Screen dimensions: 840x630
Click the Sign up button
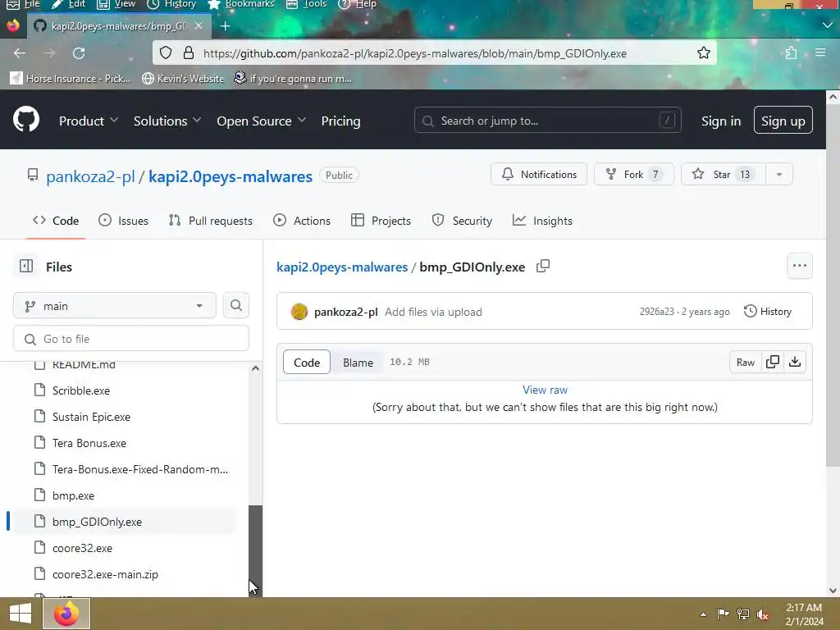pyautogui.click(x=783, y=120)
